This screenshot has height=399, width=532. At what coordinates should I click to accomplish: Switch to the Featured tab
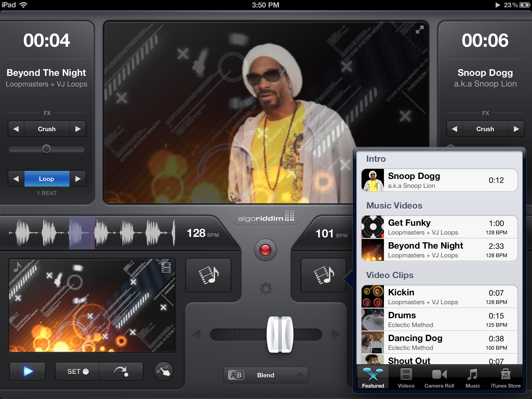tap(373, 378)
